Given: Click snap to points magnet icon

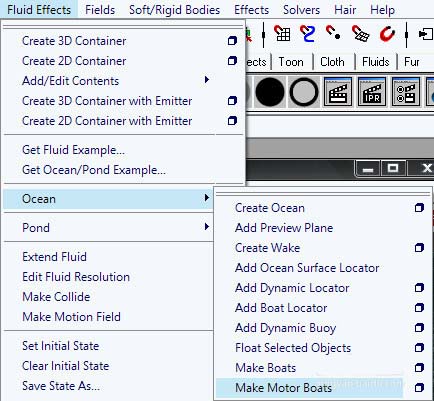Looking at the screenshot, I should pos(333,33).
